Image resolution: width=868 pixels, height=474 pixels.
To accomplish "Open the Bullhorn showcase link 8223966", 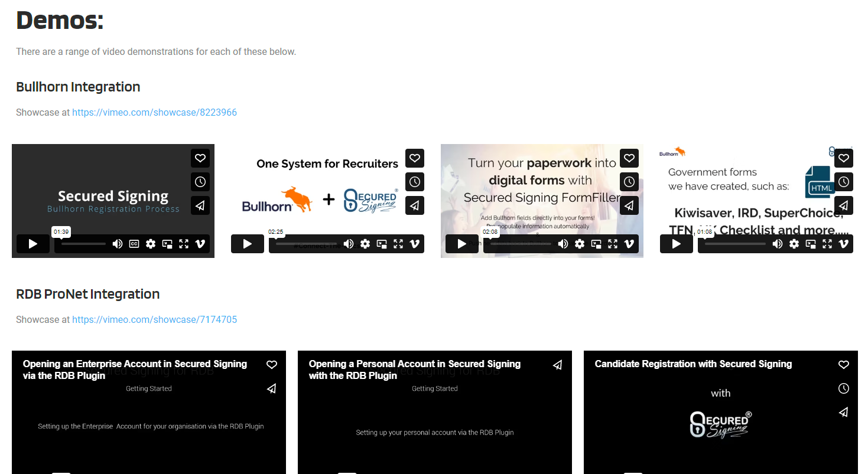I will point(154,112).
